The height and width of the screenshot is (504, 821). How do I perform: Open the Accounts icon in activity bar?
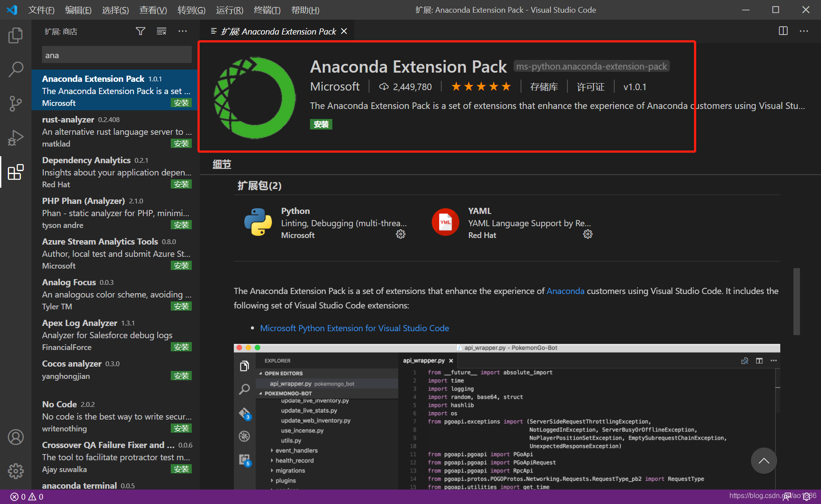point(16,437)
